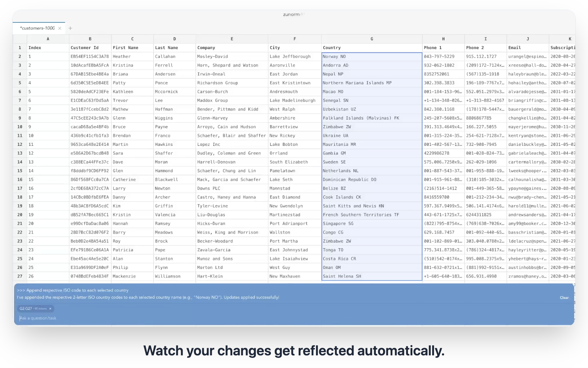The height and width of the screenshot is (368, 588).
Task: Select city cell Port Adrianport
Action: [295, 224]
